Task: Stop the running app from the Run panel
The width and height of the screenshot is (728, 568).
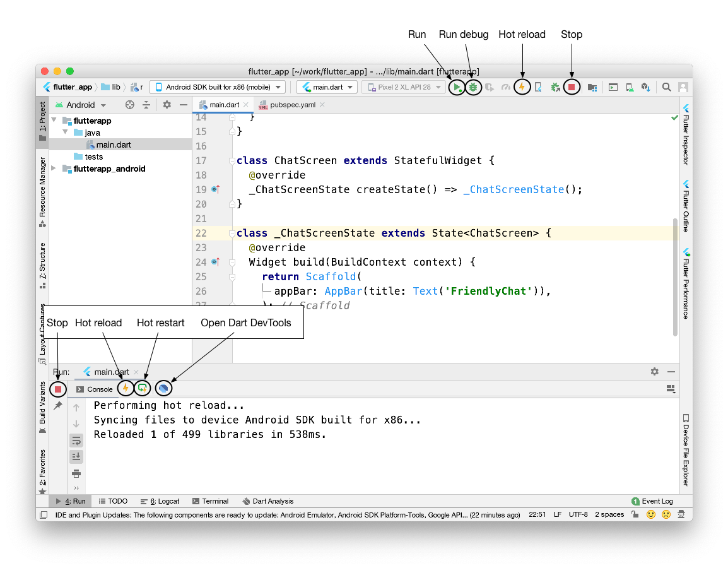Action: coord(57,389)
